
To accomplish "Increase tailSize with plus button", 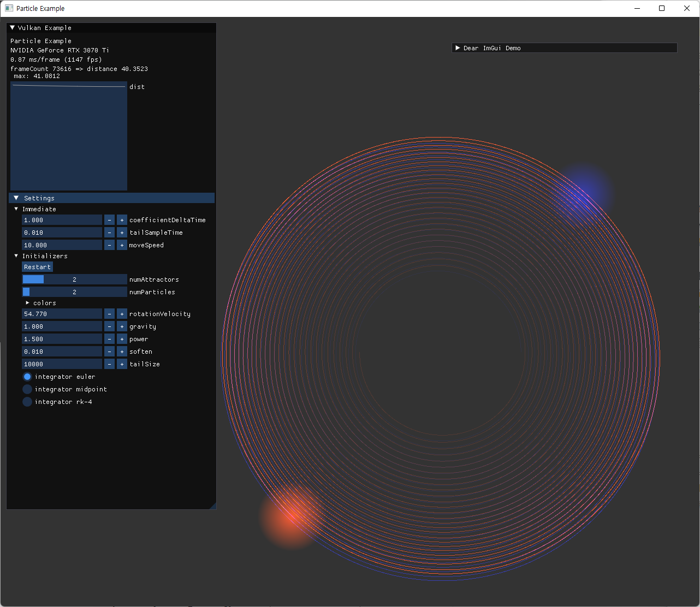I will coord(122,364).
